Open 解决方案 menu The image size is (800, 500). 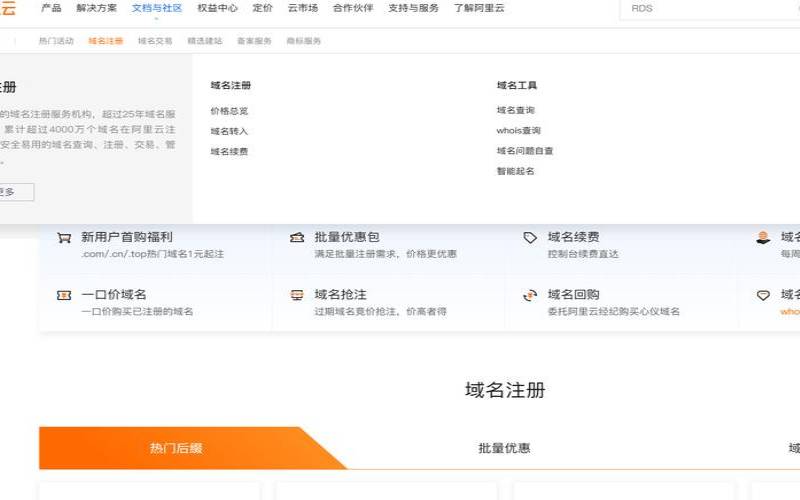tap(96, 8)
